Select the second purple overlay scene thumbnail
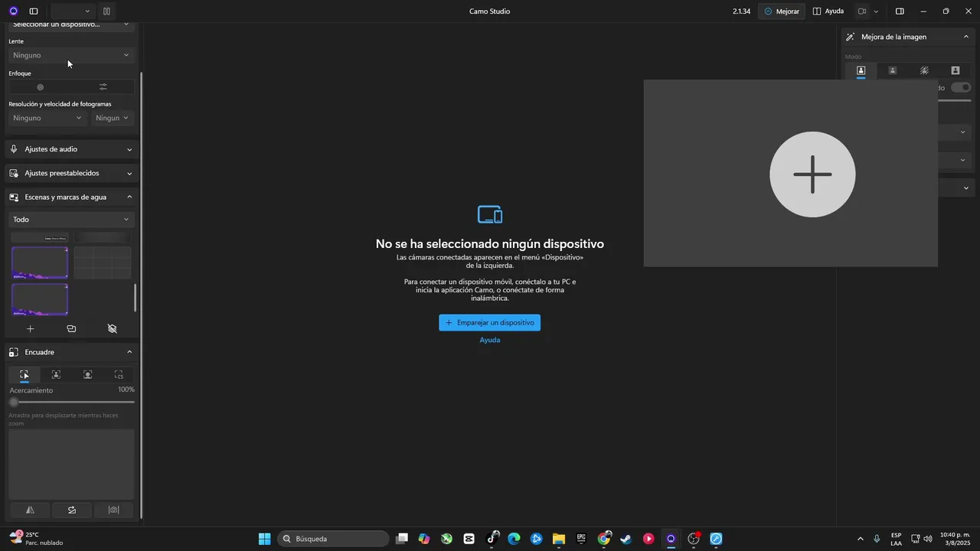Viewport: 980px width, 551px height. (40, 299)
